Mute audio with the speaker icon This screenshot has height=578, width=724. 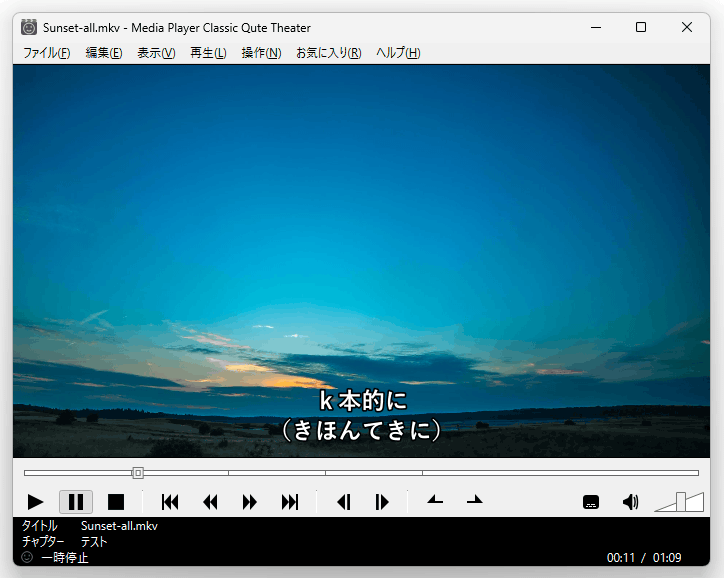coord(631,502)
